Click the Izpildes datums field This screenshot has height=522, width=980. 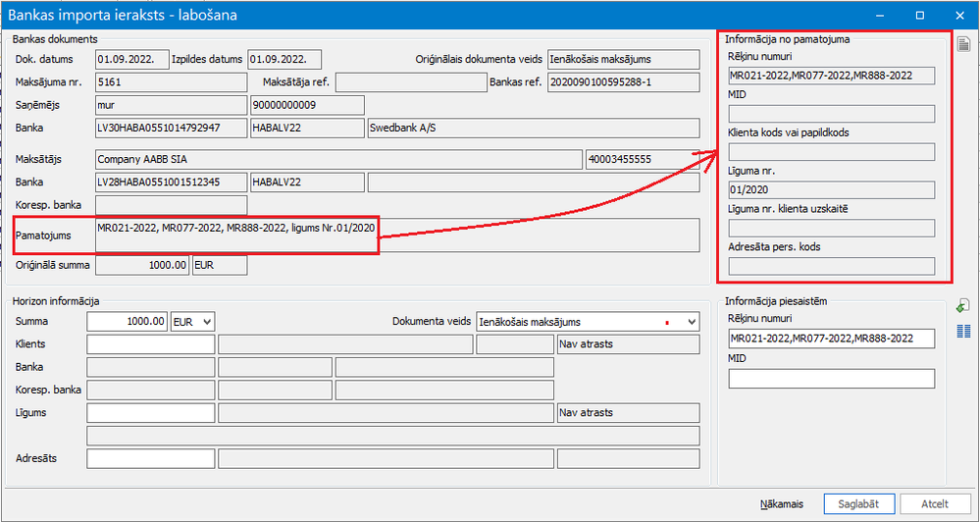click(284, 60)
